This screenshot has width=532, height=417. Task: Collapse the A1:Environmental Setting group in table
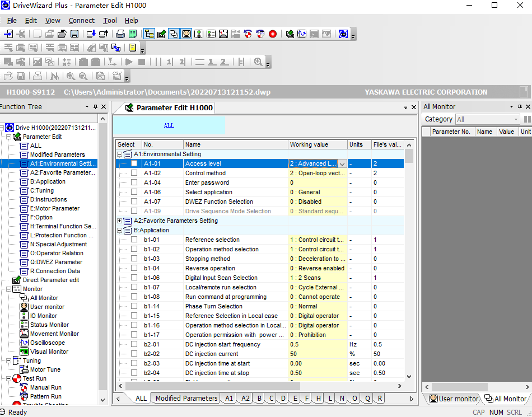(119, 154)
